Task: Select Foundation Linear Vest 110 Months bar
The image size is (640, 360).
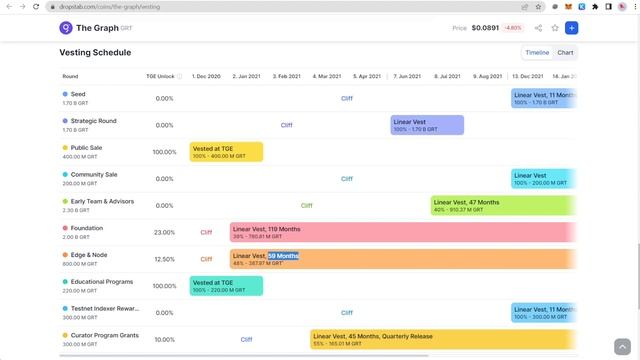Action: click(x=403, y=232)
